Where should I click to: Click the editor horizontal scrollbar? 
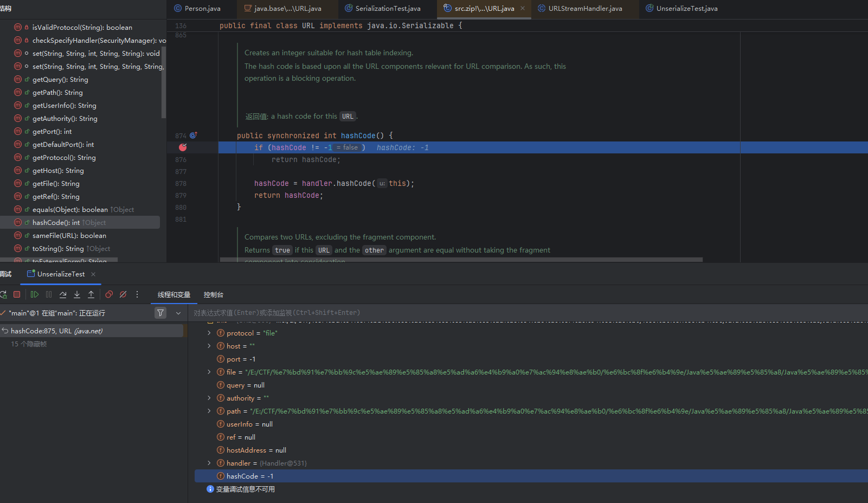(461, 260)
